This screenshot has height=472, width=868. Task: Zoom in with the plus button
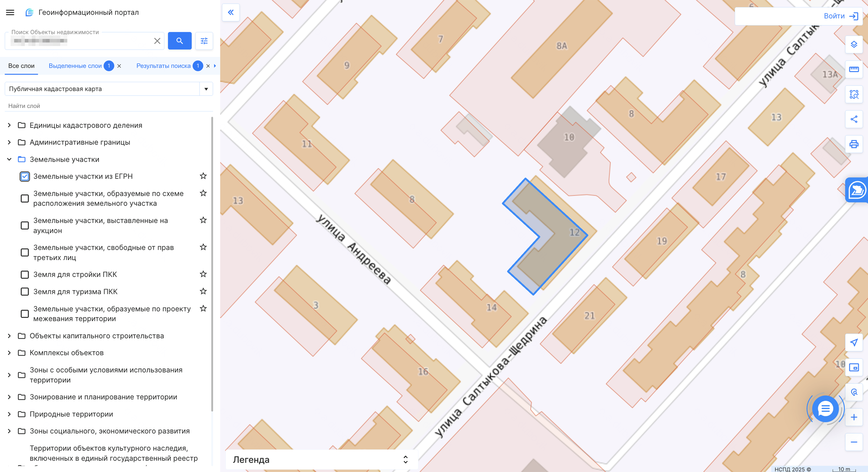click(x=854, y=417)
